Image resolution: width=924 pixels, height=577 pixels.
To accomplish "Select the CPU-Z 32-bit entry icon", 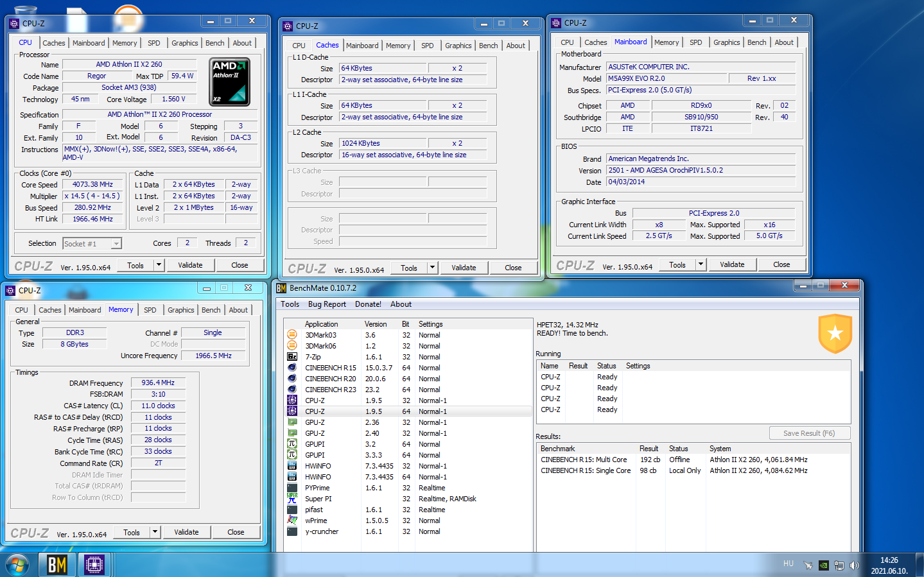I will pos(292,400).
